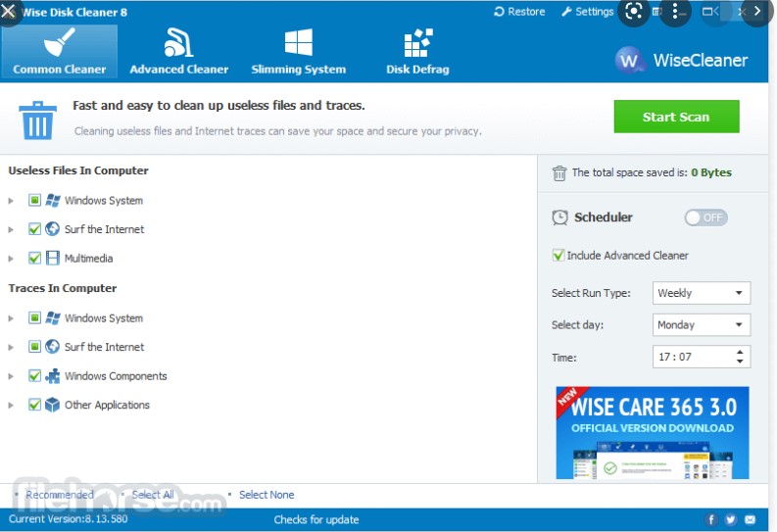Click the small trash icon beside total space saved

558,173
